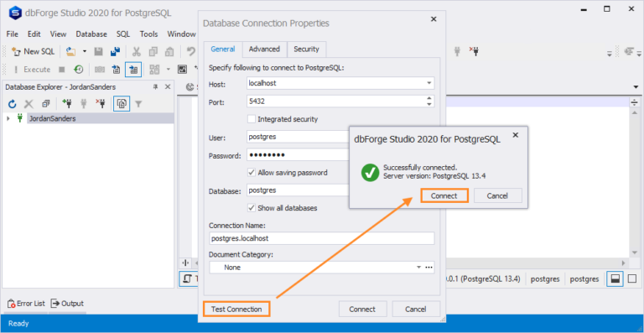This screenshot has height=333, width=644.
Task: Open the Edit menu
Action: pyautogui.click(x=34, y=34)
